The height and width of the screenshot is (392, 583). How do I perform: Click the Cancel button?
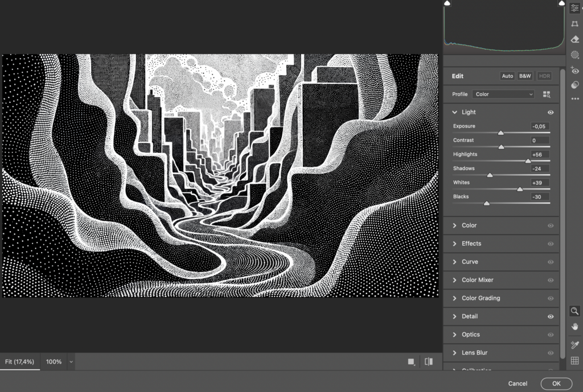(518, 383)
